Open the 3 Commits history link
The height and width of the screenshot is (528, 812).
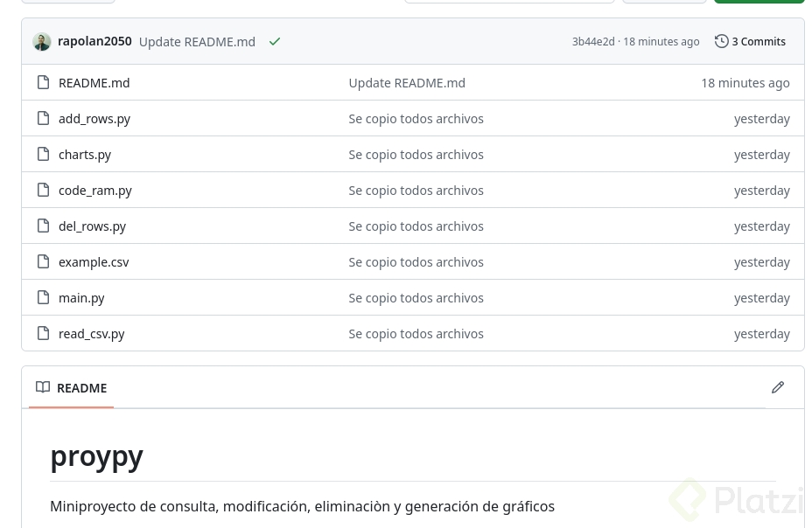point(750,41)
